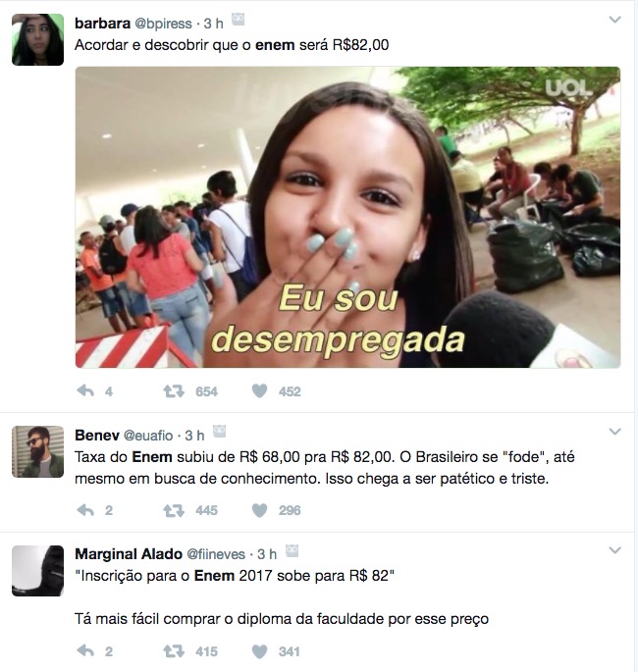Click the small media icon next to barbara's timestamp

(x=238, y=20)
